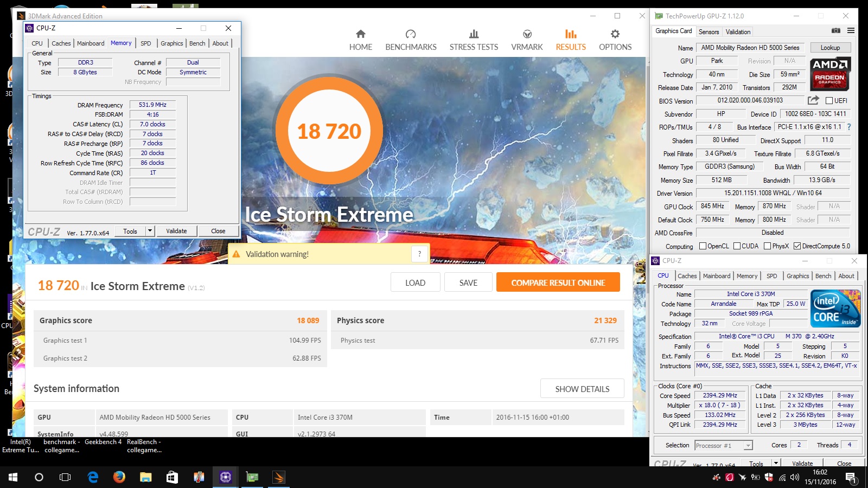Viewport: 868px width, 488px height.
Task: Click the Driver Version field in GPU-Z
Action: (773, 193)
